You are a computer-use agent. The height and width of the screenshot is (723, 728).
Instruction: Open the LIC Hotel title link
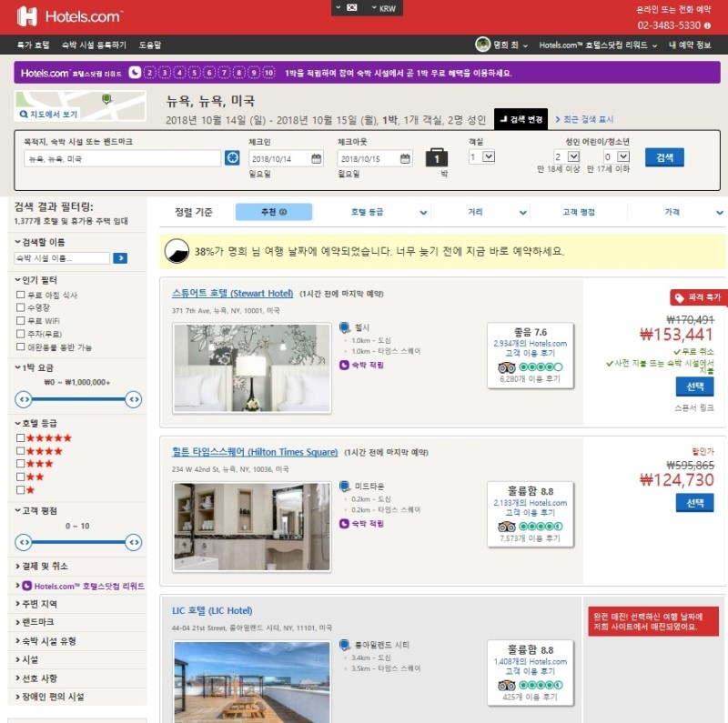coord(212,611)
